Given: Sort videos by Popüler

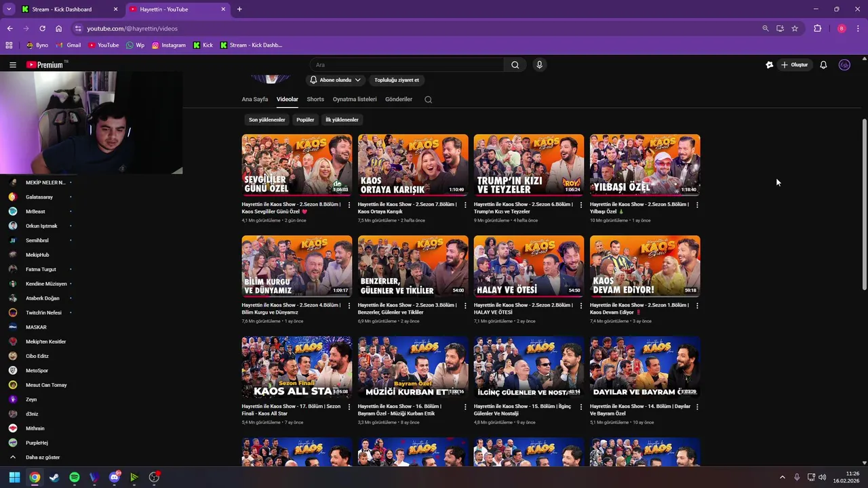Looking at the screenshot, I should [305, 120].
